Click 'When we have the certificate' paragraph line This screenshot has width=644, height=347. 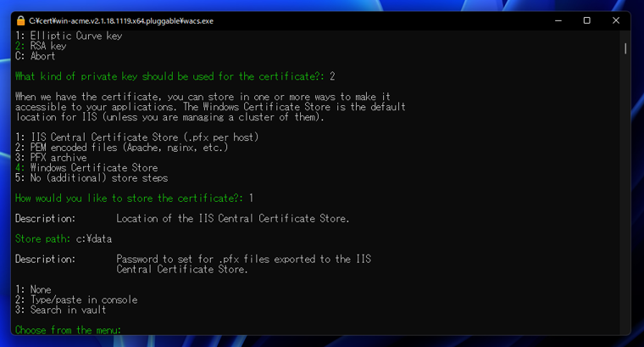(203, 97)
